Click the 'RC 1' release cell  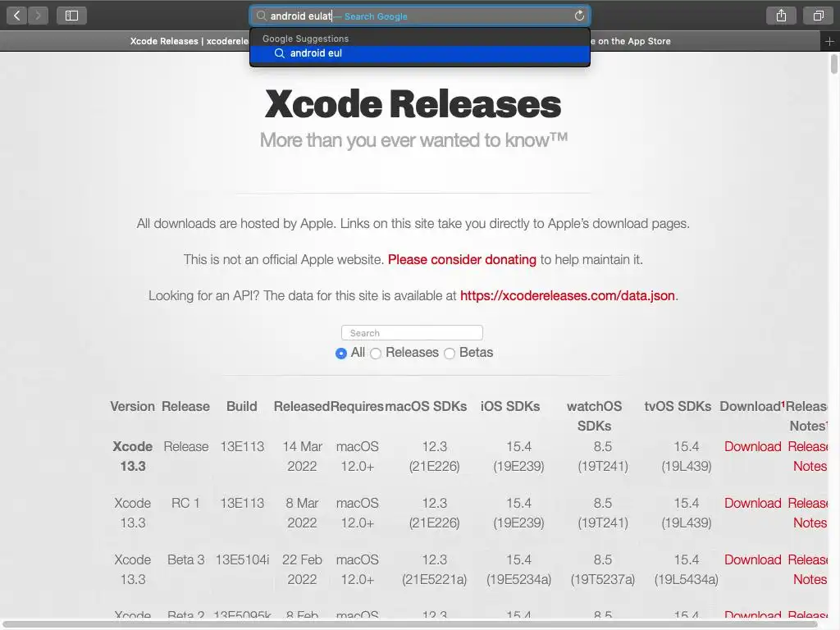[185, 504]
